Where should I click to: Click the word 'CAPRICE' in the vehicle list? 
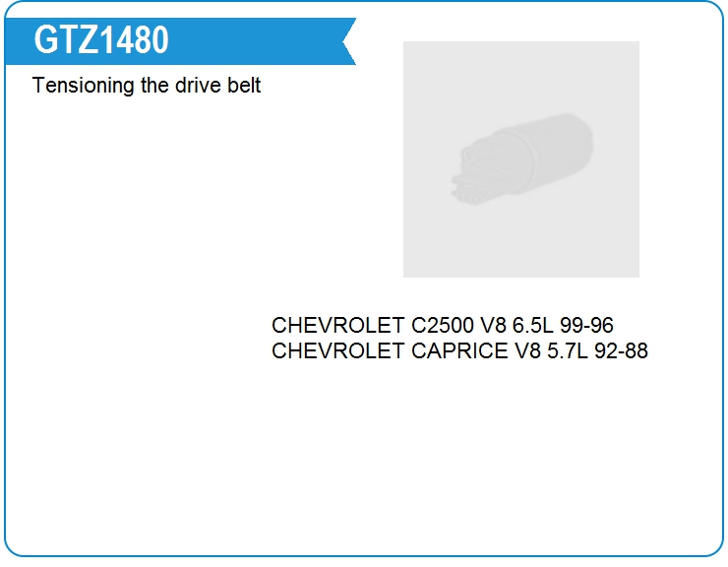click(459, 350)
